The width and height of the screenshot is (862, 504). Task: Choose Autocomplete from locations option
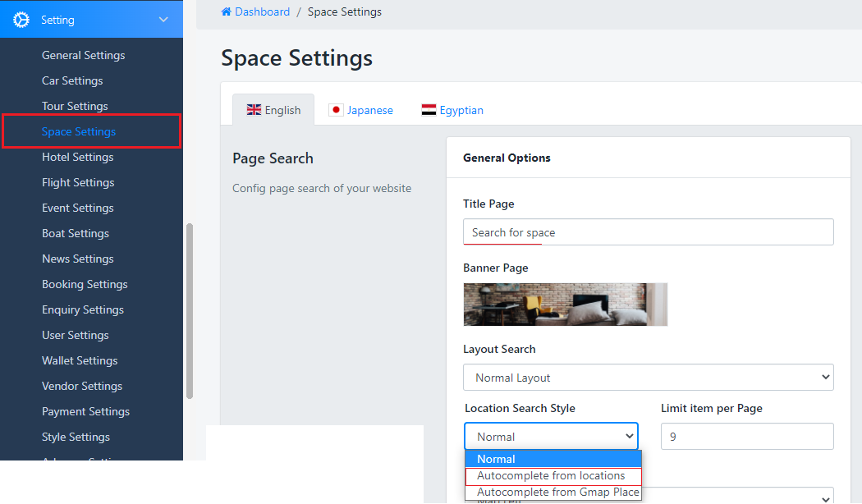[551, 476]
